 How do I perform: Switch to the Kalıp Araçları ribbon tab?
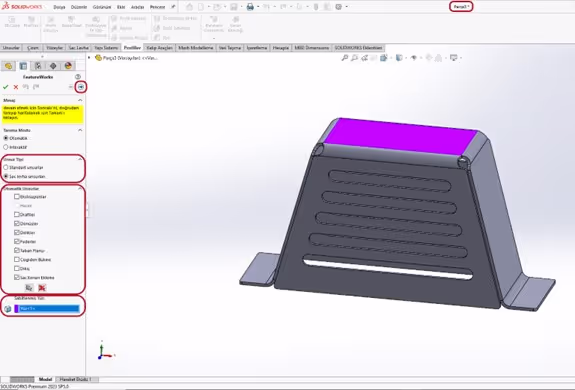pos(159,48)
